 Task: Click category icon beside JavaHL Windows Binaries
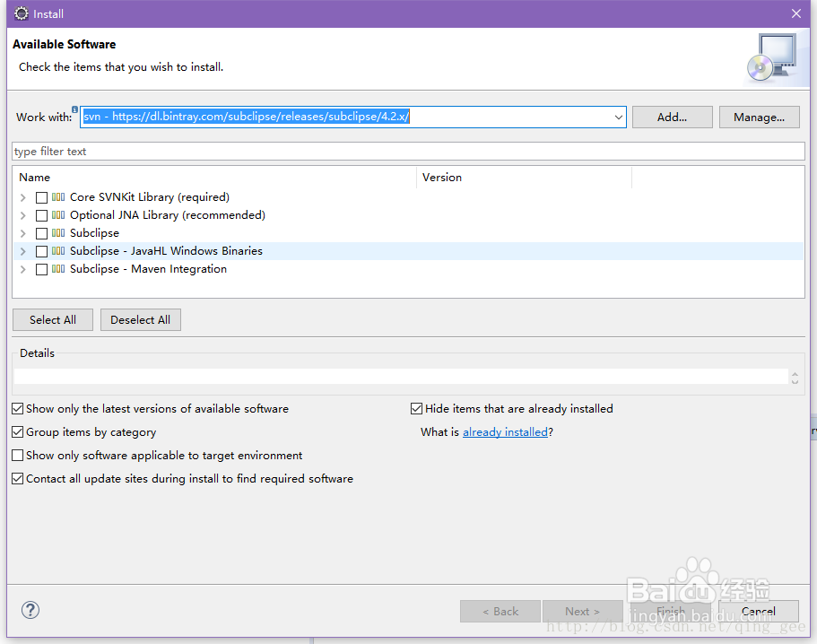pos(58,251)
